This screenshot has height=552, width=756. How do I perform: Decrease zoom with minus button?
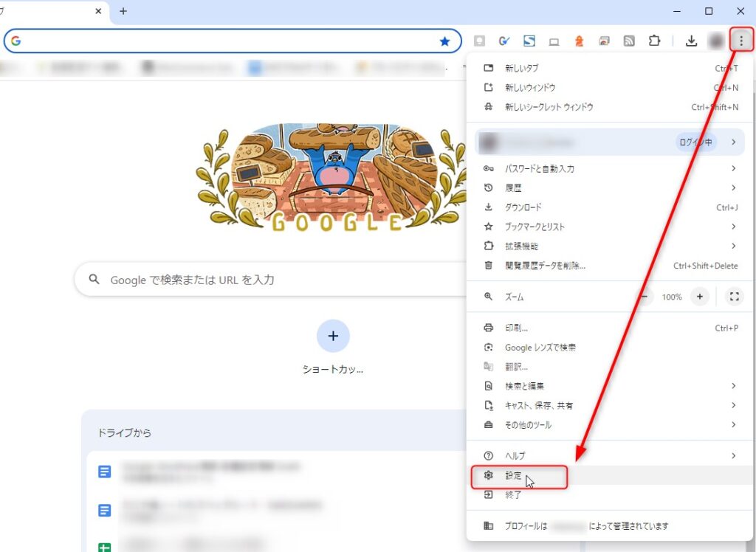645,297
